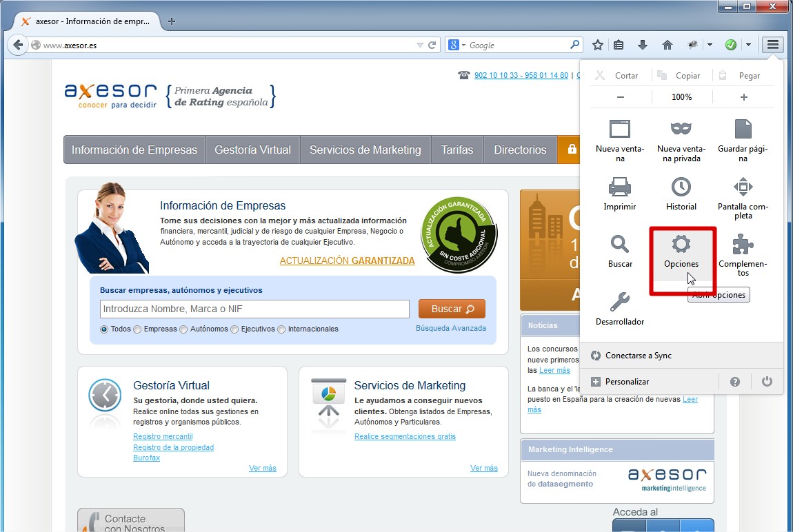Screen dimensions: 793x532
Task: Select the Todos radio button
Action: tap(104, 329)
